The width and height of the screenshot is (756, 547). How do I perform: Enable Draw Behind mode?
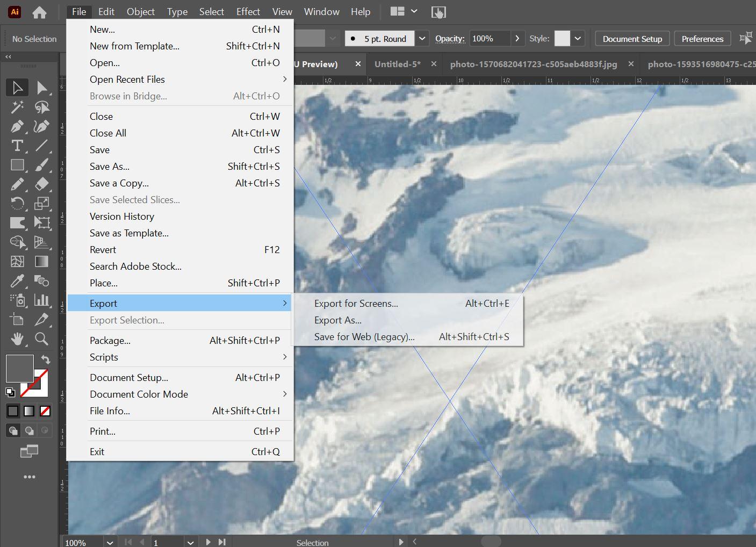[29, 430]
